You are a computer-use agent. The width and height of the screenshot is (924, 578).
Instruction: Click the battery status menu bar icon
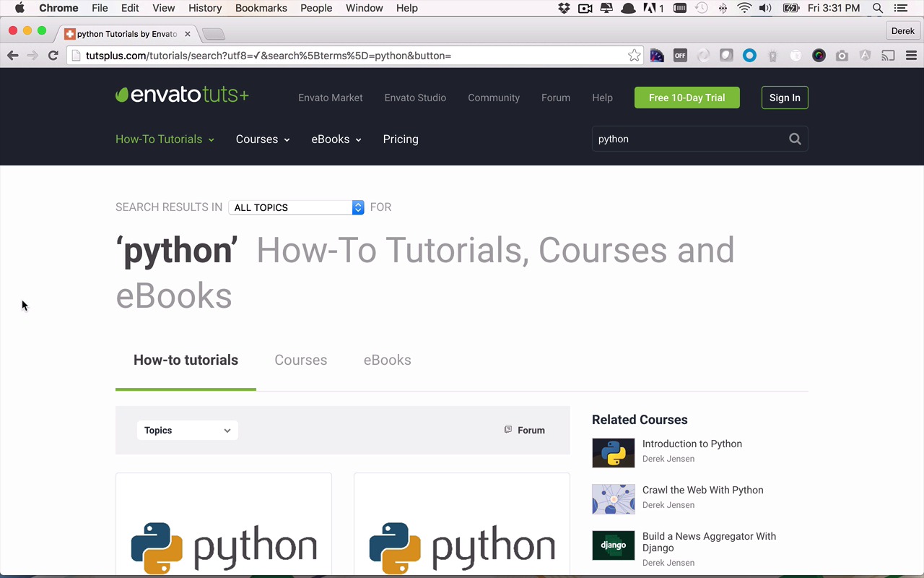point(791,8)
